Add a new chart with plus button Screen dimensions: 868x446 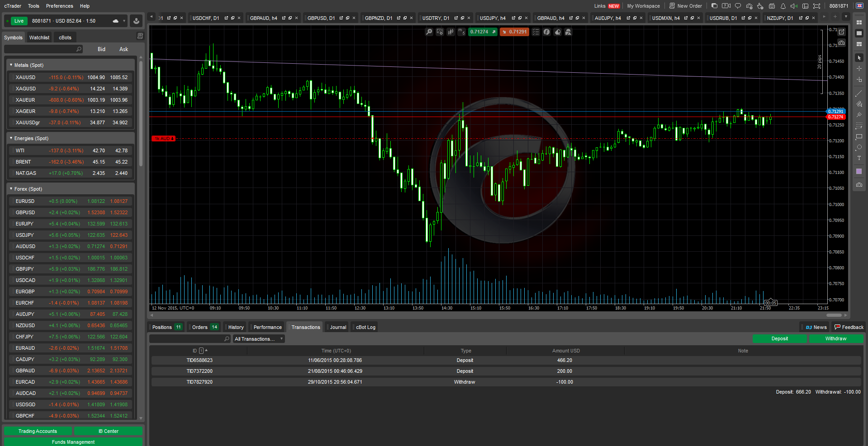coord(835,17)
